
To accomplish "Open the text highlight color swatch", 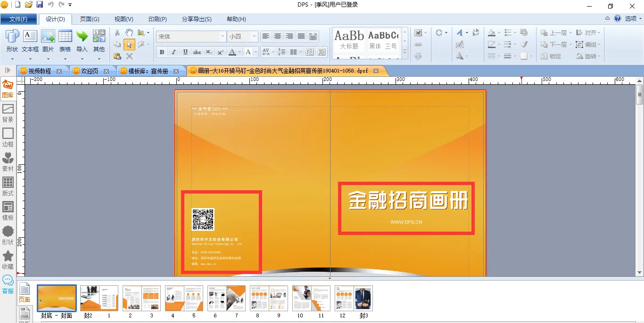I will click(x=248, y=52).
